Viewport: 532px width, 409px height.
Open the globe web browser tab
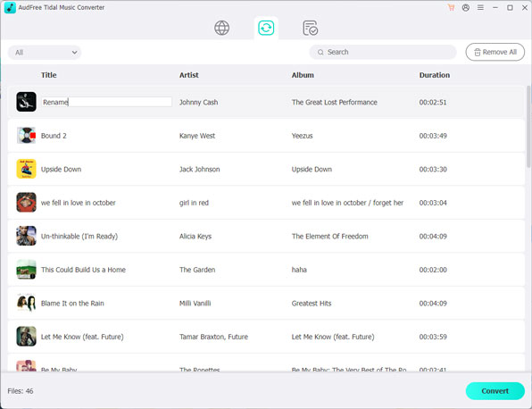[221, 28]
